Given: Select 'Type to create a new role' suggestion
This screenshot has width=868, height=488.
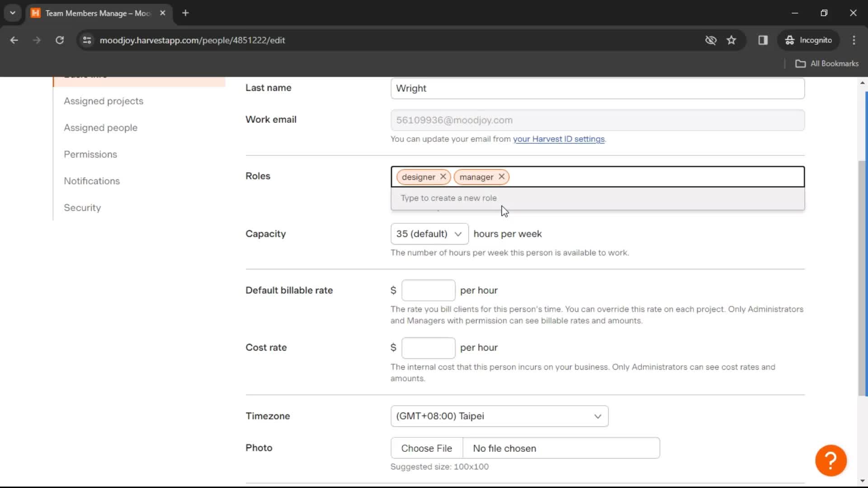Looking at the screenshot, I should click(597, 198).
